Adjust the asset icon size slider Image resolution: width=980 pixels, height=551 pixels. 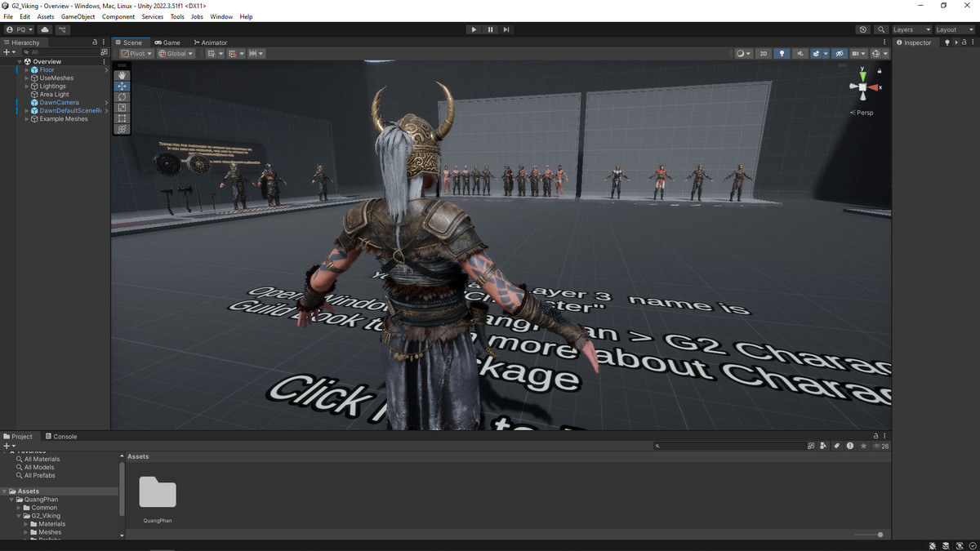(x=880, y=535)
